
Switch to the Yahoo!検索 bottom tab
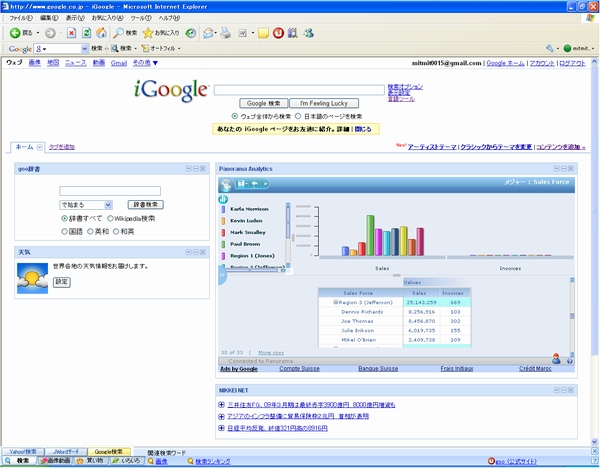pos(23,452)
